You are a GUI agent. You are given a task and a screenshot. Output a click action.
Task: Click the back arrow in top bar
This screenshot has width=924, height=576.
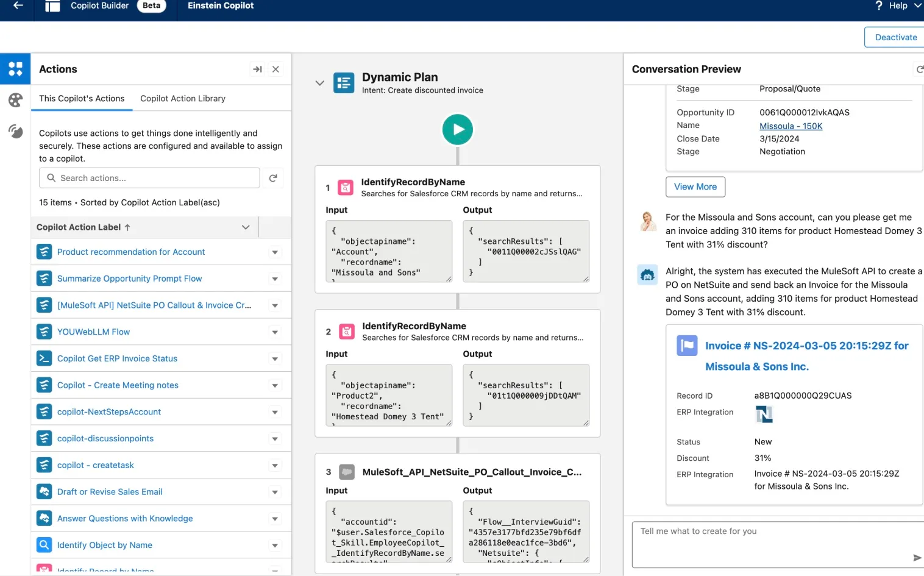(18, 5)
